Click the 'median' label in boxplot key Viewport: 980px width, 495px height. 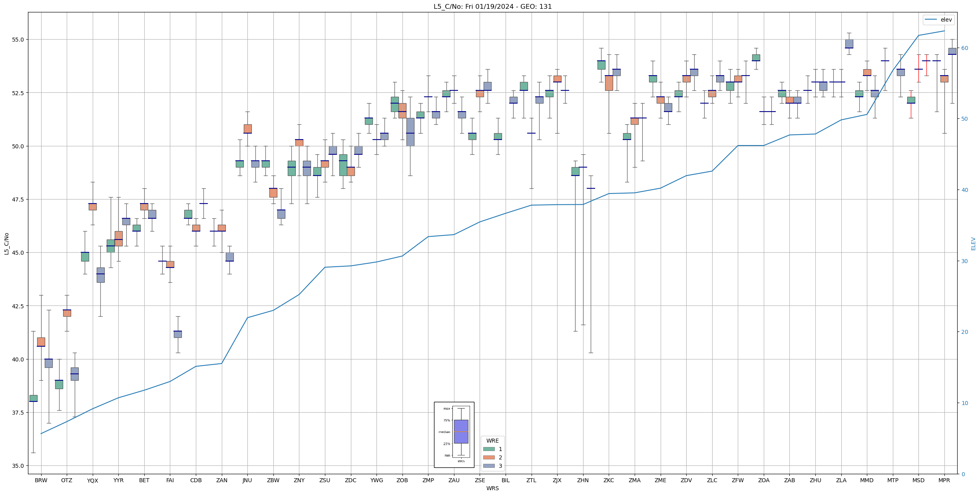point(444,432)
